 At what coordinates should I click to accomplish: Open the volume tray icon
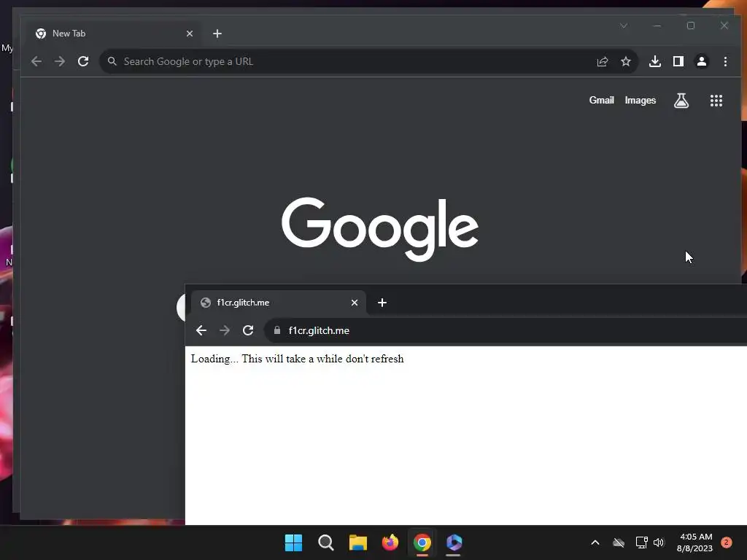pyautogui.click(x=659, y=542)
